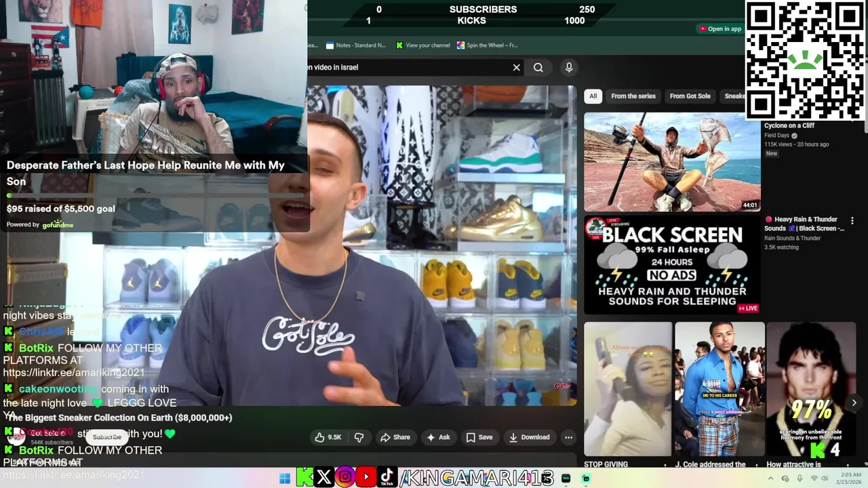Start voice search with microphone icon
Screen dimensions: 868x488
pyautogui.click(x=569, y=67)
